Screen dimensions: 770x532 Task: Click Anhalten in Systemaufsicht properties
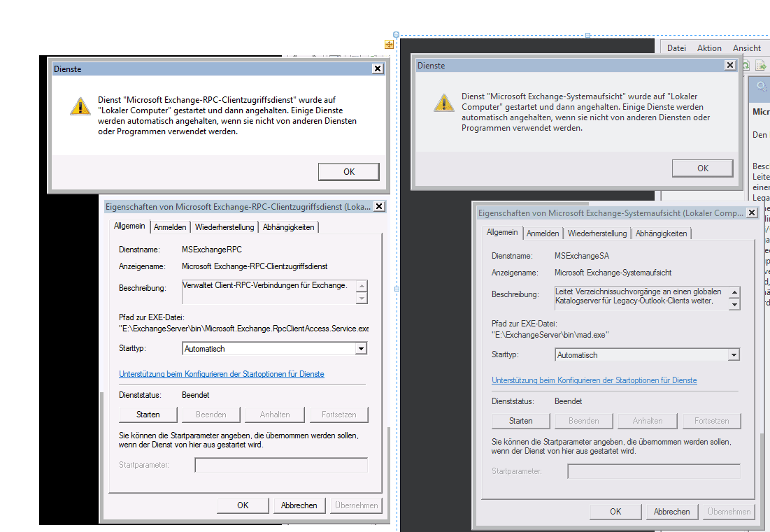648,421
